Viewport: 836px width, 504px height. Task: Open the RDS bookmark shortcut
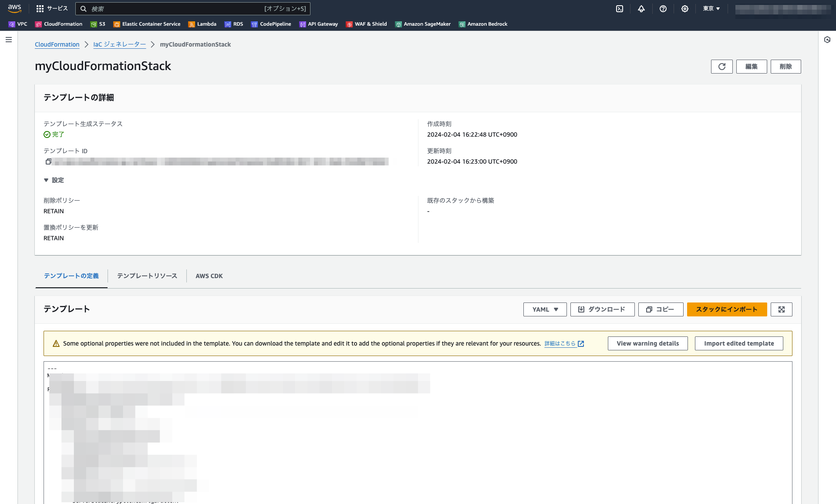click(234, 24)
